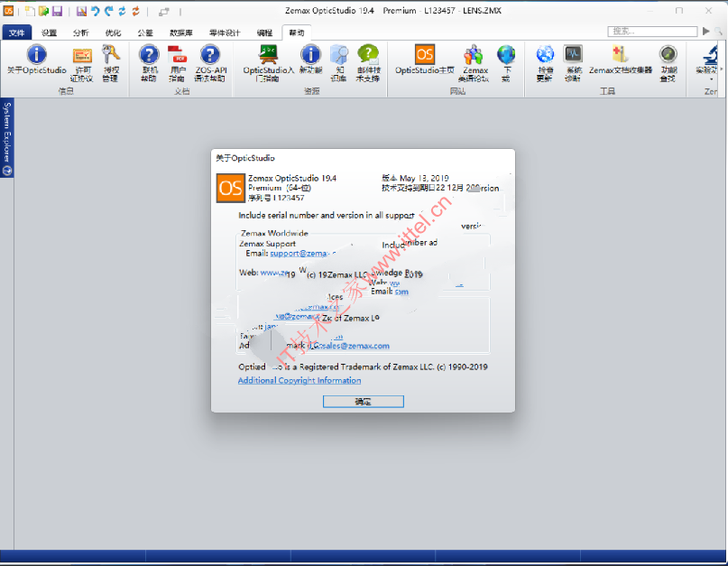Click the Undo arrow icon
The image size is (728, 566).
[96, 11]
